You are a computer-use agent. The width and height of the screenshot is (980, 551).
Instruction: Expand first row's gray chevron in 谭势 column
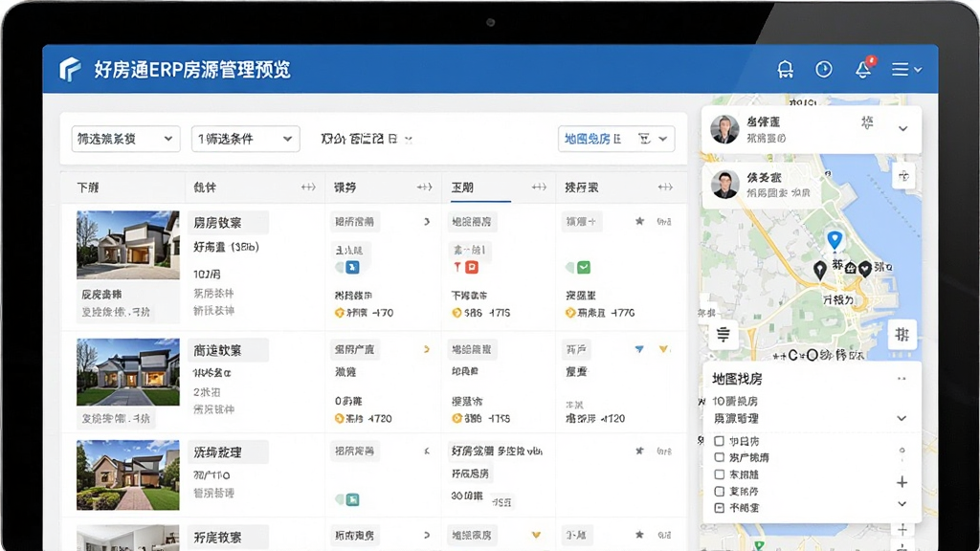(427, 222)
